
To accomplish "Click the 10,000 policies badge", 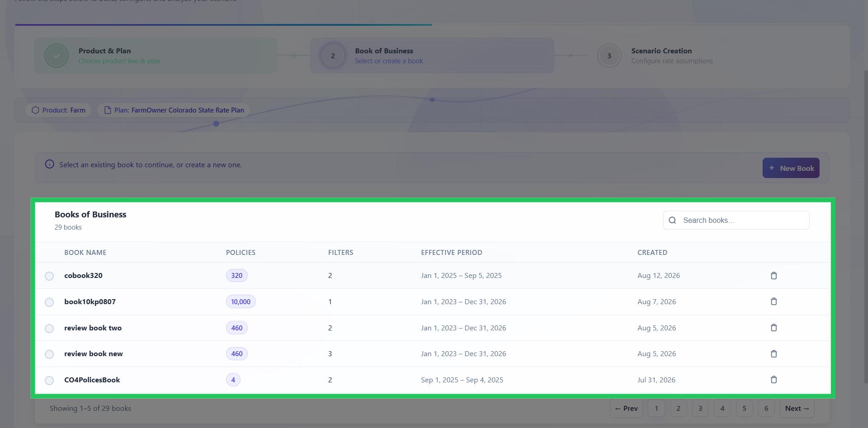I will coord(241,301).
